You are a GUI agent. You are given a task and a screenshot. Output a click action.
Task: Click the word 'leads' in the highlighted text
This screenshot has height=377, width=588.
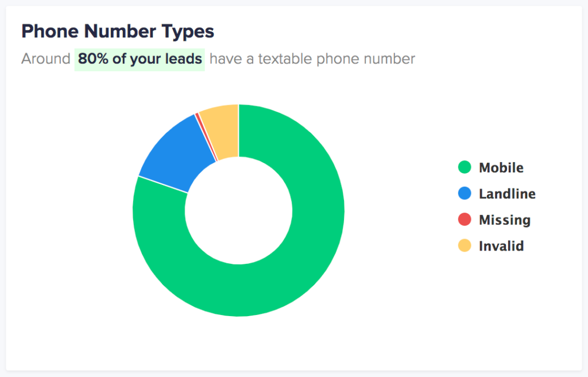(183, 59)
